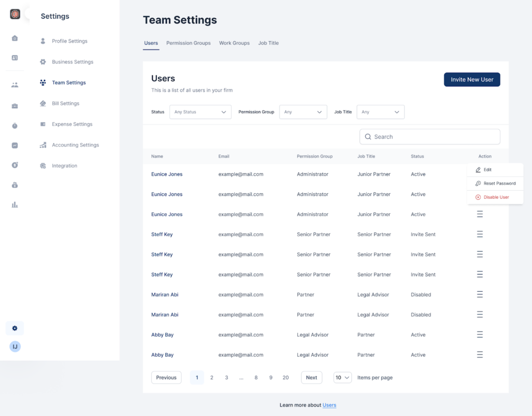Click the Invite New User button
Image resolution: width=532 pixels, height=416 pixels.
pos(472,80)
